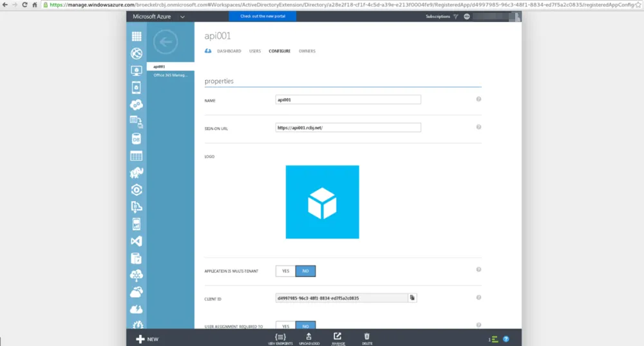644x346 pixels.
Task: Click the application logo cube image
Action: click(x=323, y=202)
